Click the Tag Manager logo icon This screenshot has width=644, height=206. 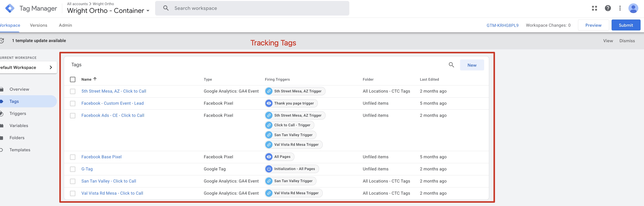(x=10, y=8)
